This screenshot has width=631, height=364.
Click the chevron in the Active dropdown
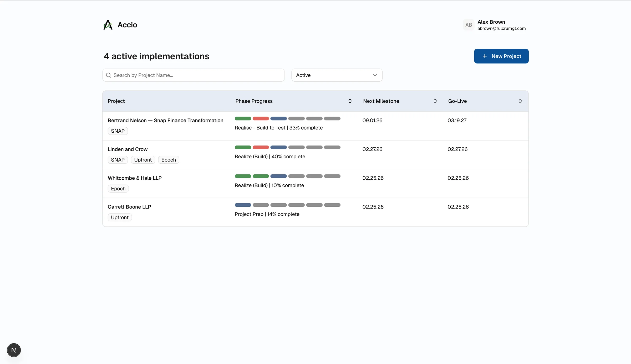(x=375, y=75)
